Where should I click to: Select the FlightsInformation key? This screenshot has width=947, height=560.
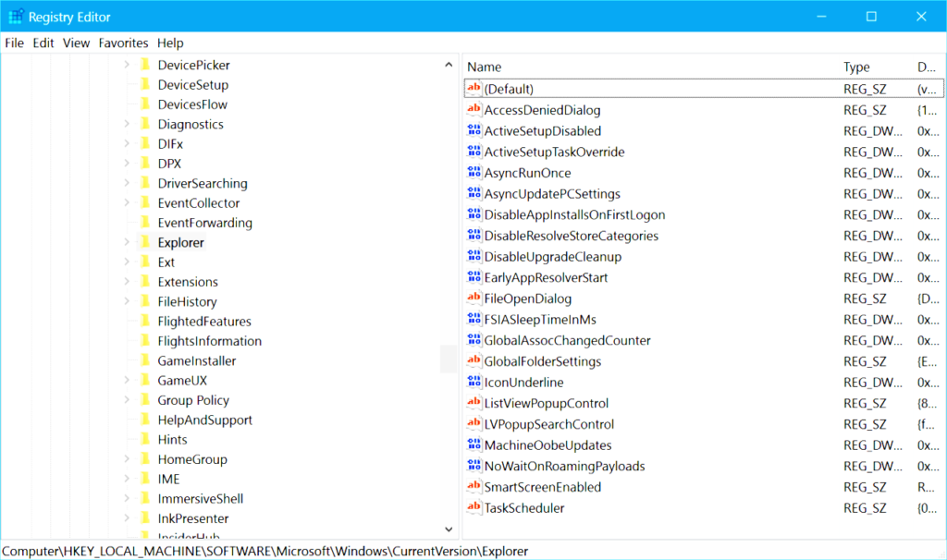click(210, 341)
